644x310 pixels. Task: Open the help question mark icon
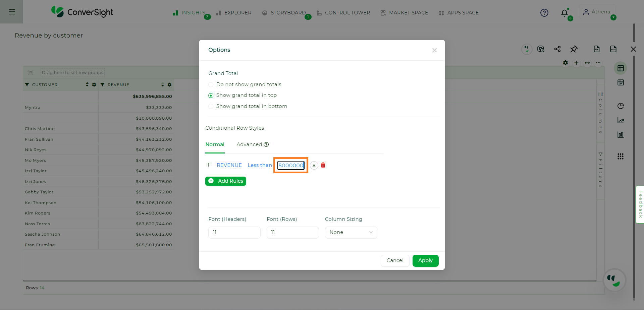pyautogui.click(x=544, y=13)
